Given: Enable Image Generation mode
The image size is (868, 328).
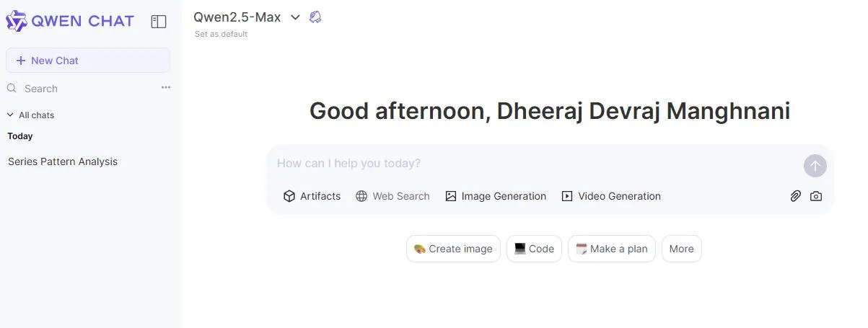Looking at the screenshot, I should click(496, 196).
